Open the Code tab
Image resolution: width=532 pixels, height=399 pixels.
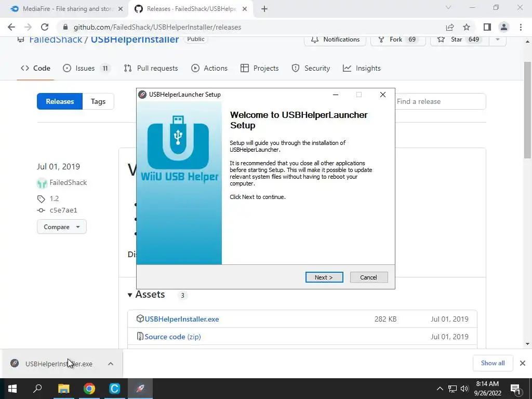(35, 68)
